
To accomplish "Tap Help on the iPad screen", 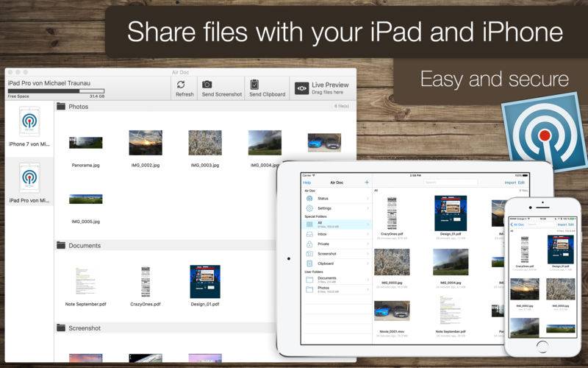I will 306,183.
